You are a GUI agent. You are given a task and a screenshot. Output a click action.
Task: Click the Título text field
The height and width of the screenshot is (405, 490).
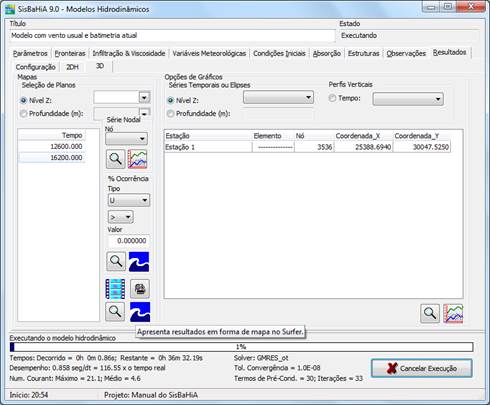pyautogui.click(x=172, y=35)
